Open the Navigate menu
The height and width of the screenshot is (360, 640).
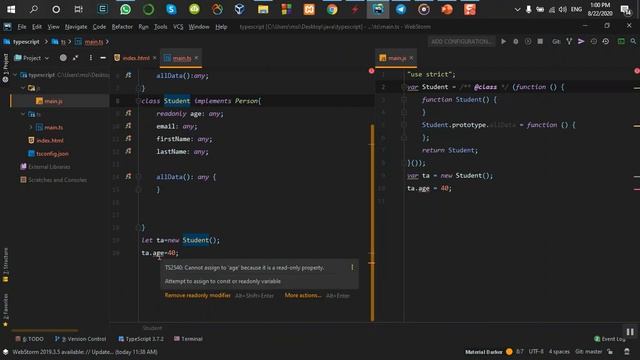coord(76,27)
